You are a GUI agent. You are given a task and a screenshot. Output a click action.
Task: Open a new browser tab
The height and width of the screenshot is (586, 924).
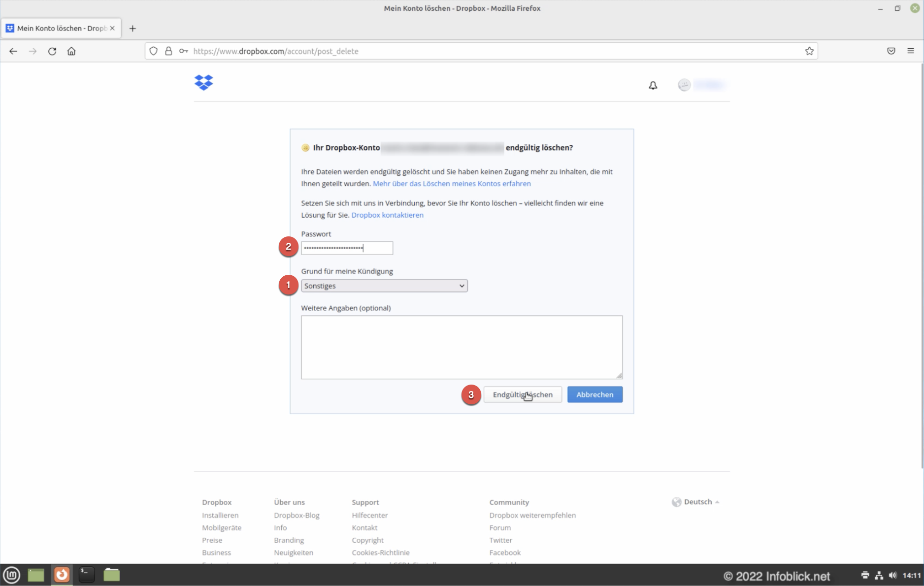tap(132, 29)
